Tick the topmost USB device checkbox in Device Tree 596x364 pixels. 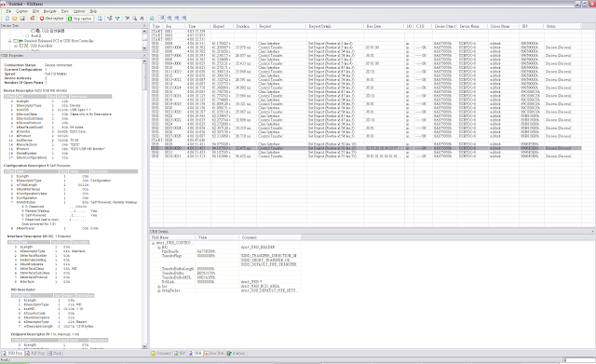coord(34,31)
